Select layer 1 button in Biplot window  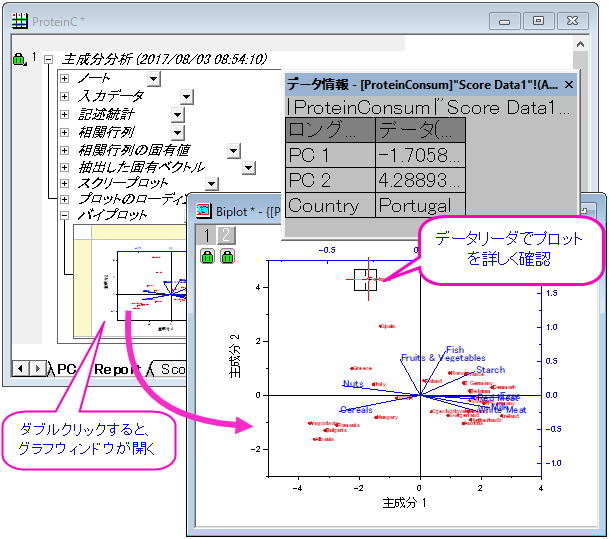point(206,235)
